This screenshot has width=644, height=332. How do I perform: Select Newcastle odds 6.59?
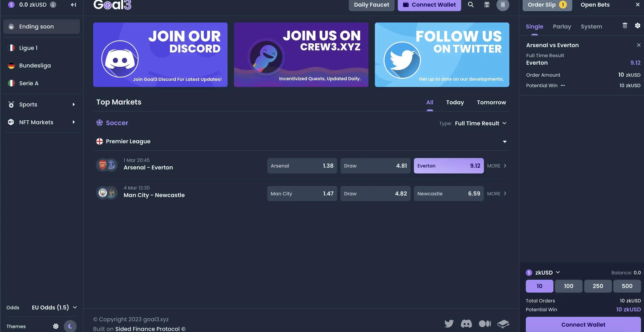(x=449, y=193)
